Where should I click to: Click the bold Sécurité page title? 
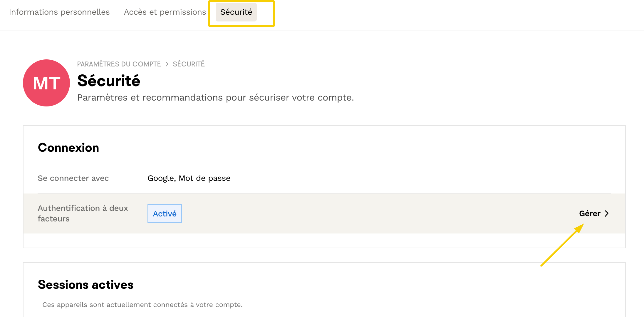tap(109, 81)
